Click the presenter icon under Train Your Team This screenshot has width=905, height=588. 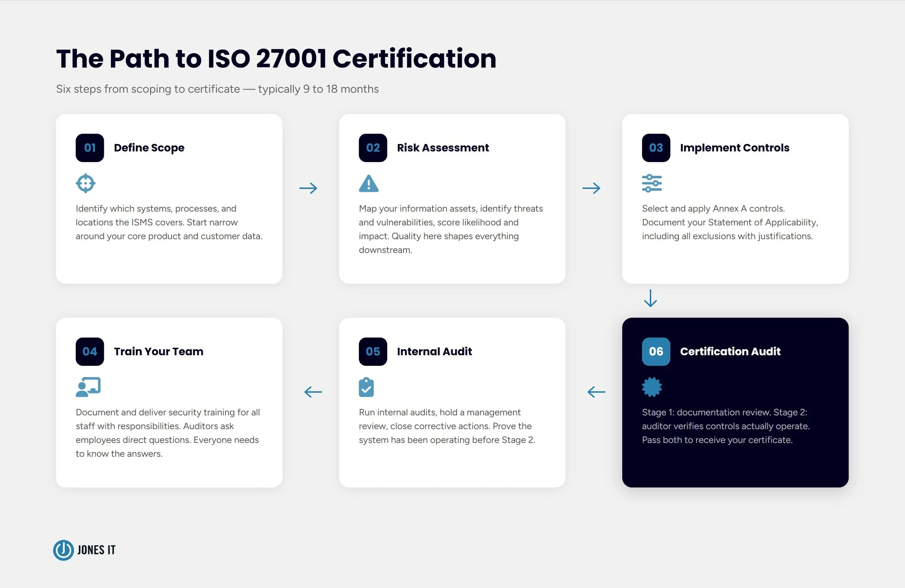point(88,387)
